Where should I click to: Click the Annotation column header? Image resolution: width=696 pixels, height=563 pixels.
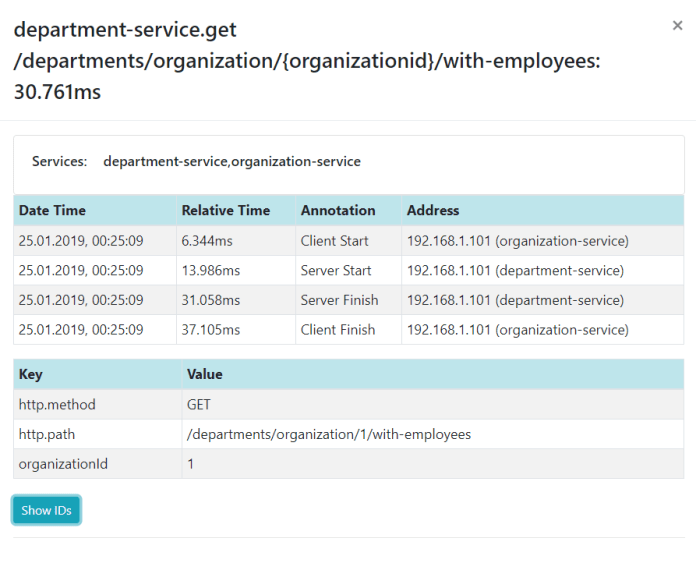point(338,211)
